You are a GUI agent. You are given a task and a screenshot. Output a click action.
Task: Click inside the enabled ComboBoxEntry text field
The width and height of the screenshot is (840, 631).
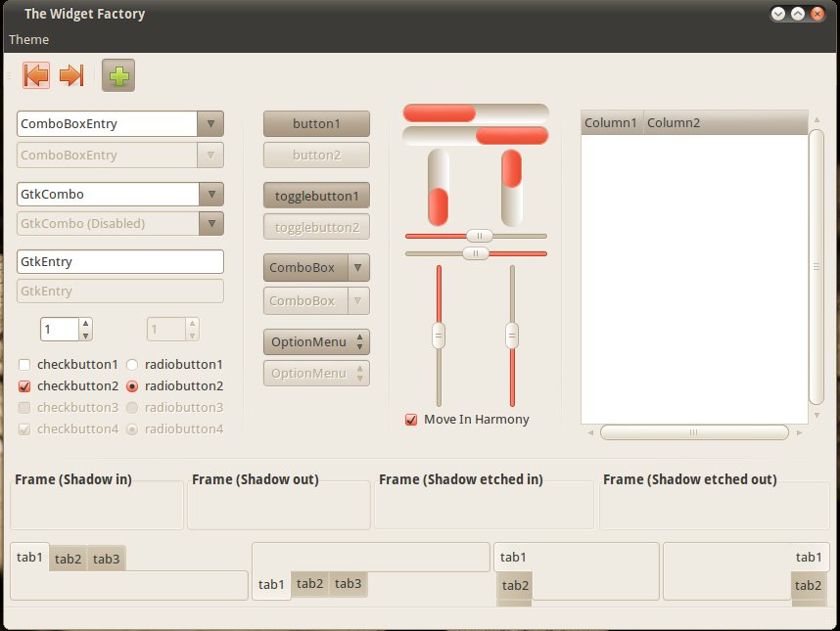click(107, 123)
